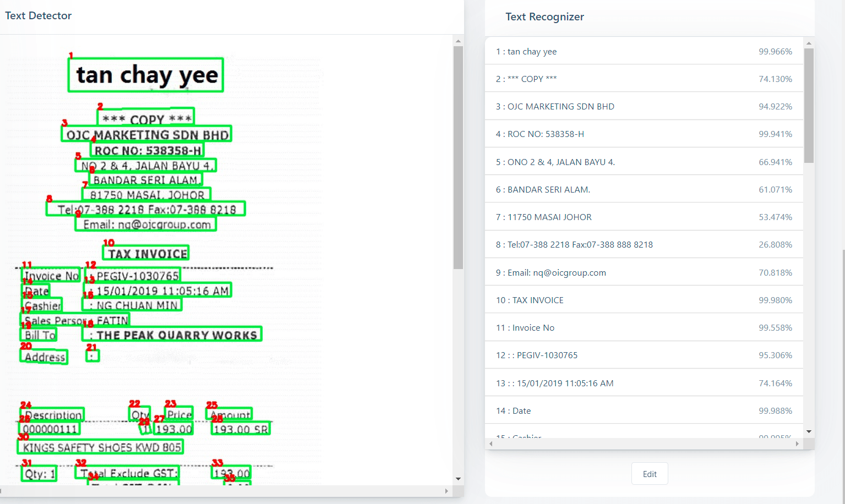Click detected box 'ROC NO: 538358-H' in image
Image resolution: width=845 pixels, height=504 pixels.
click(x=148, y=150)
